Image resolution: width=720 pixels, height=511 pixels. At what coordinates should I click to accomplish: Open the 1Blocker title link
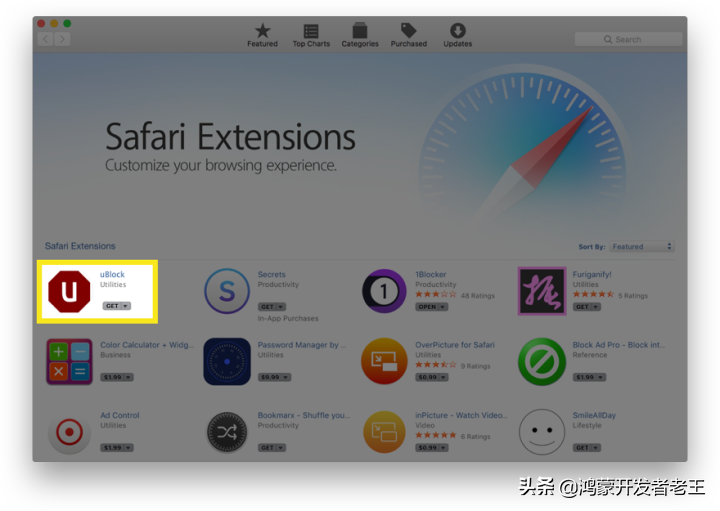(431, 274)
